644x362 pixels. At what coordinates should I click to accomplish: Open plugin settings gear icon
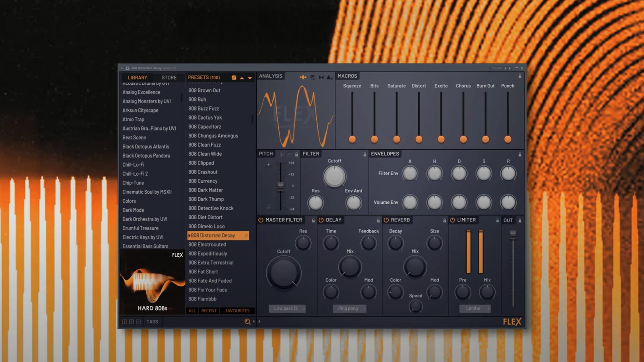127,68
